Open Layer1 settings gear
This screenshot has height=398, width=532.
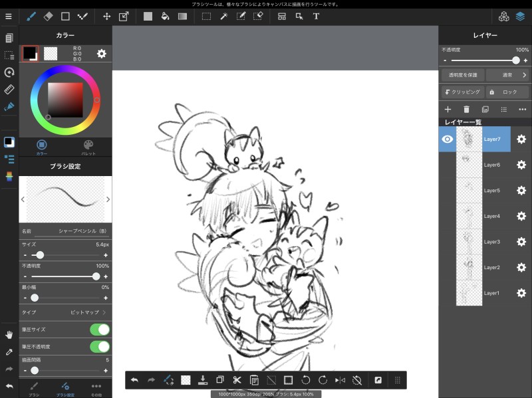521,293
